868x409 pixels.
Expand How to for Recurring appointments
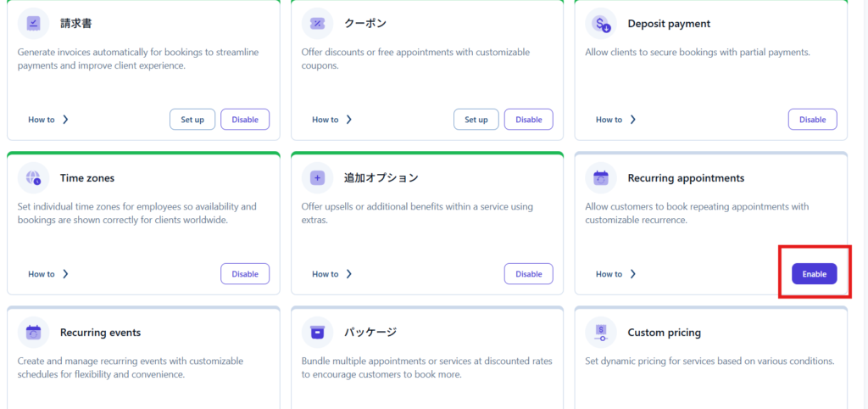coord(615,274)
